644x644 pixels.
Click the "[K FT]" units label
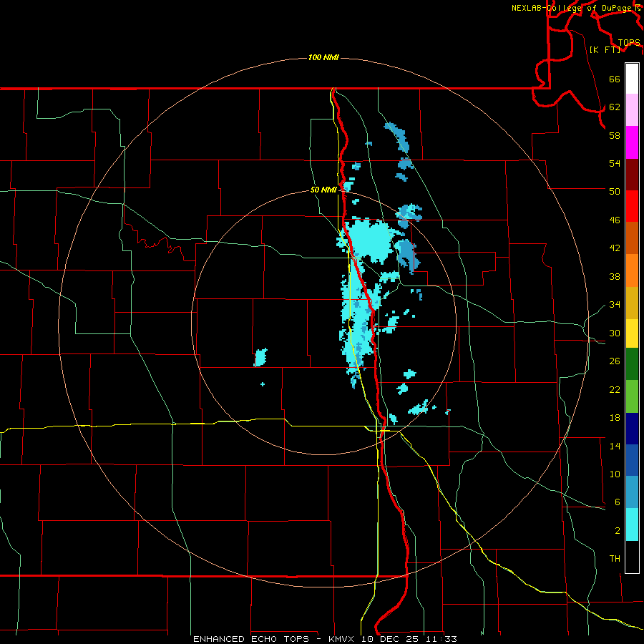605,50
